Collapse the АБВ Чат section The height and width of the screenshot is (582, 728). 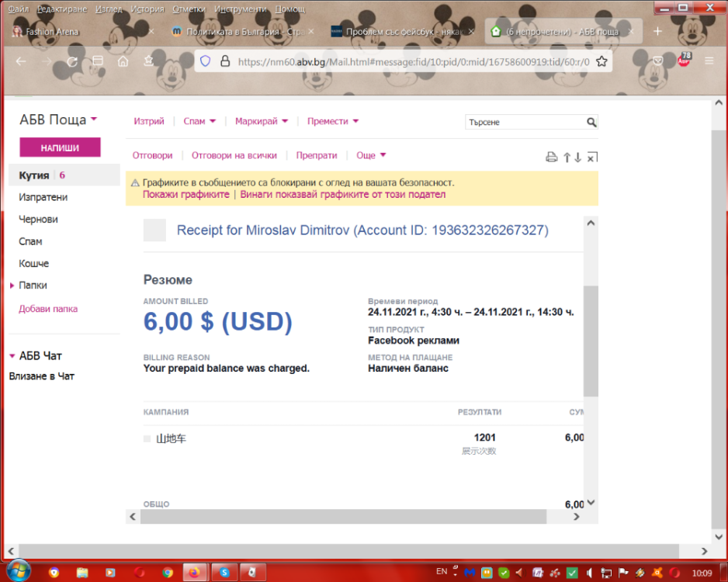pyautogui.click(x=12, y=356)
